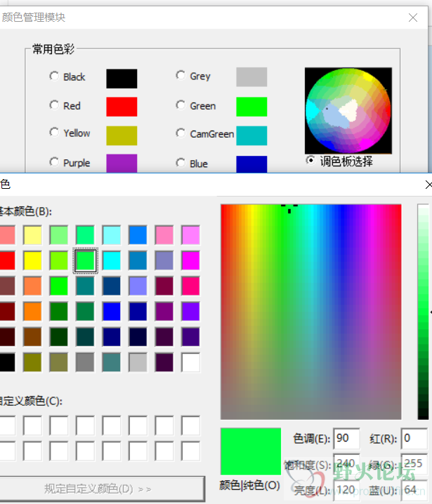The image size is (432, 504).
Task: Click the luminance slider bar
Action: point(423,312)
